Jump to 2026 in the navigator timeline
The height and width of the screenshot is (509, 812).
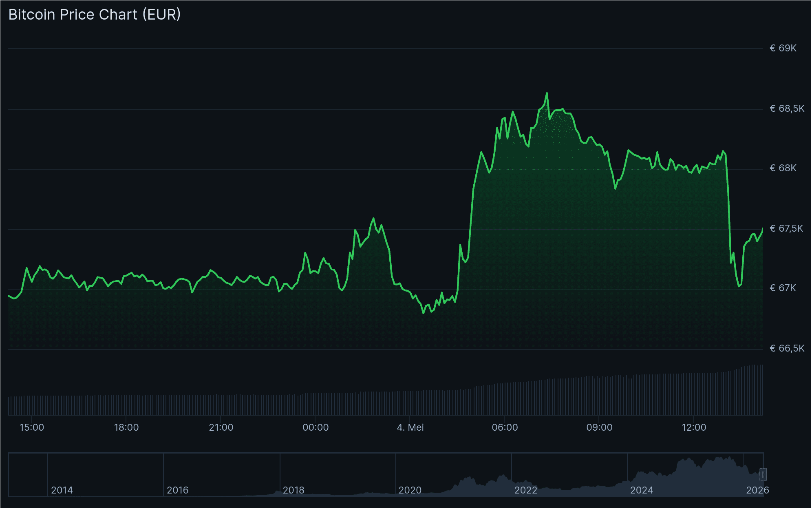(757, 490)
